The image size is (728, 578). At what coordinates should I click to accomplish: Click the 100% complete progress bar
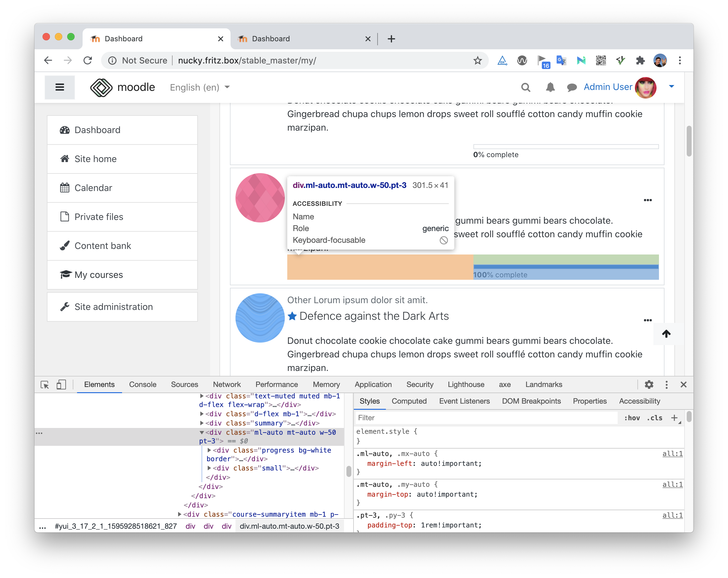point(566,267)
